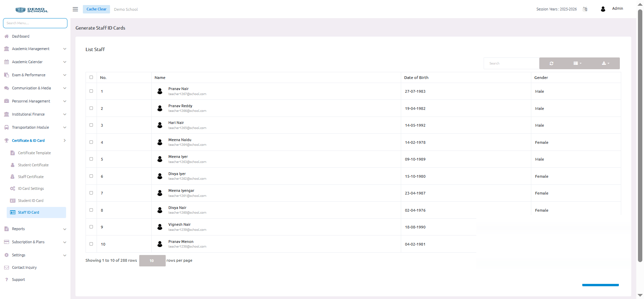Tick the checkbox for Divya Iyer
This screenshot has height=299, width=644.
tap(91, 176)
